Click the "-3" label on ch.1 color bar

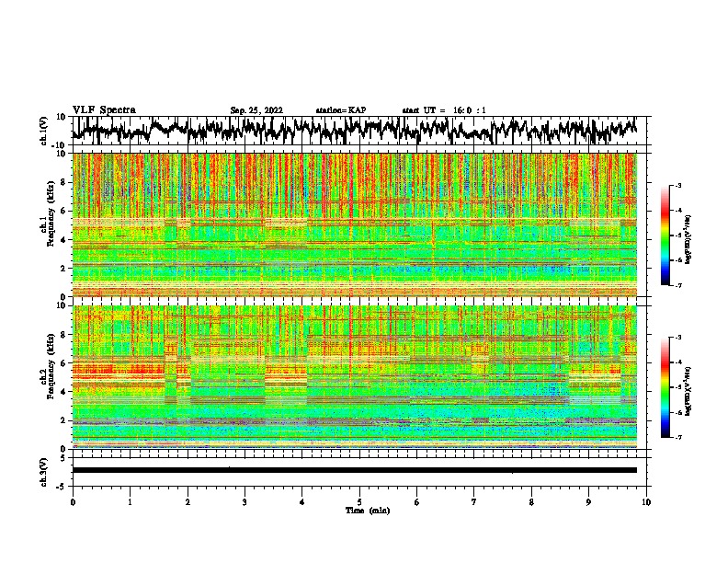click(678, 185)
